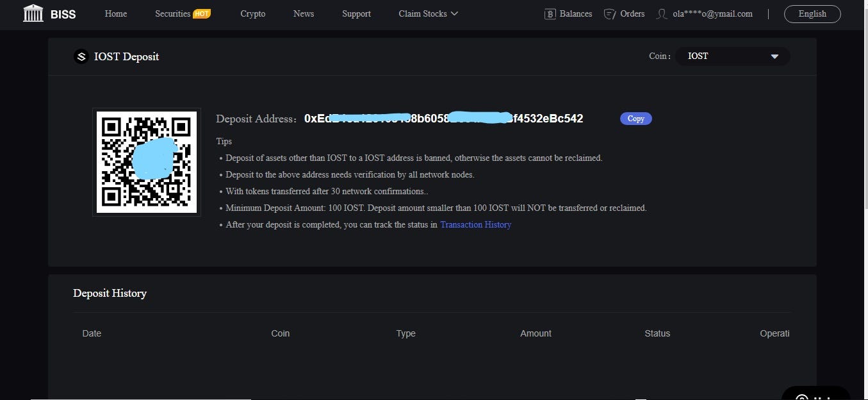
Task: Click the Deposit Address label
Action: click(257, 119)
